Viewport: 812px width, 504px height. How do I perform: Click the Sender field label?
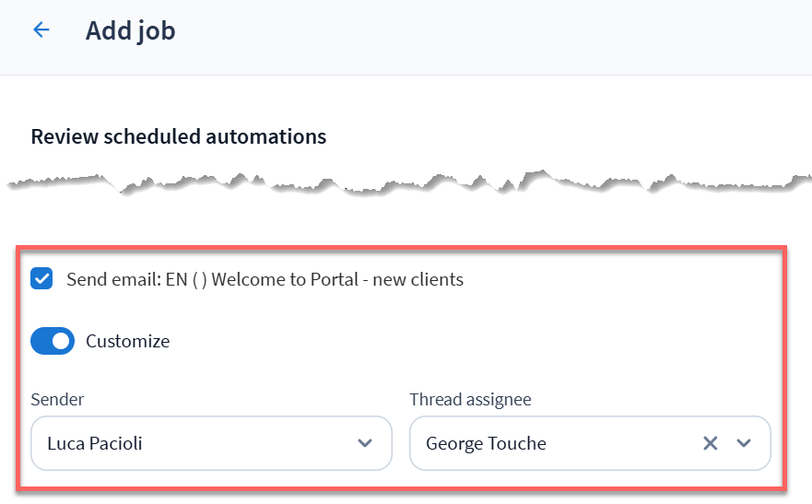pyautogui.click(x=57, y=400)
